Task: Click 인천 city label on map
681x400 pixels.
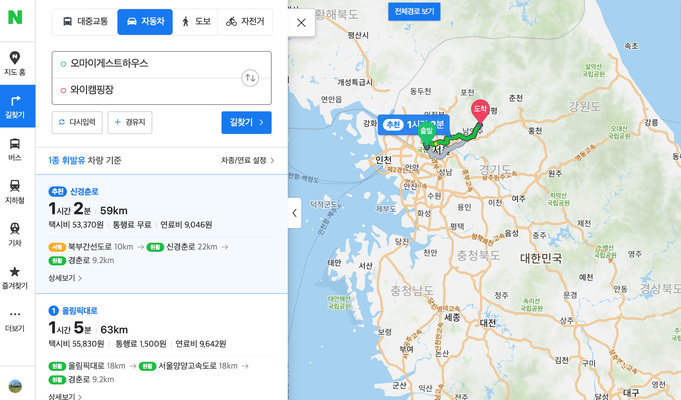Action: click(383, 160)
